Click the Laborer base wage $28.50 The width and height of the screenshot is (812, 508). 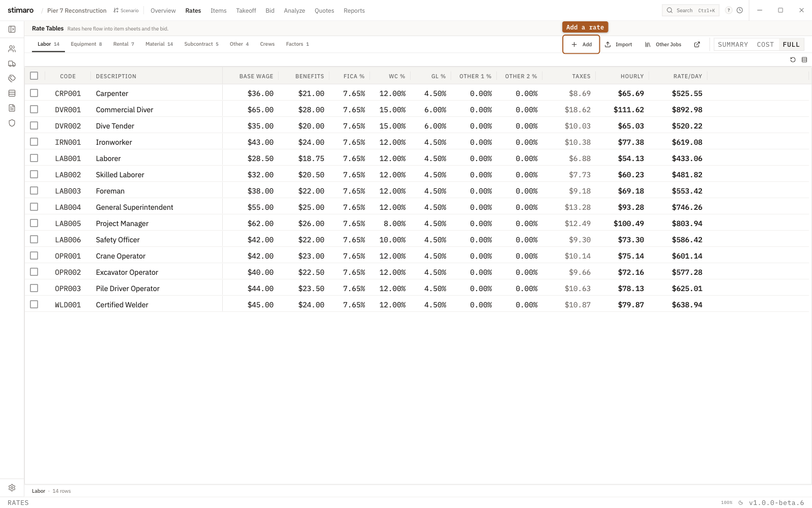point(260,158)
